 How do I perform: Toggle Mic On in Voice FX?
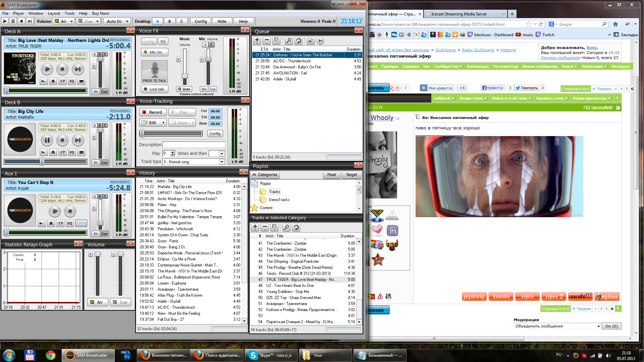[155, 52]
